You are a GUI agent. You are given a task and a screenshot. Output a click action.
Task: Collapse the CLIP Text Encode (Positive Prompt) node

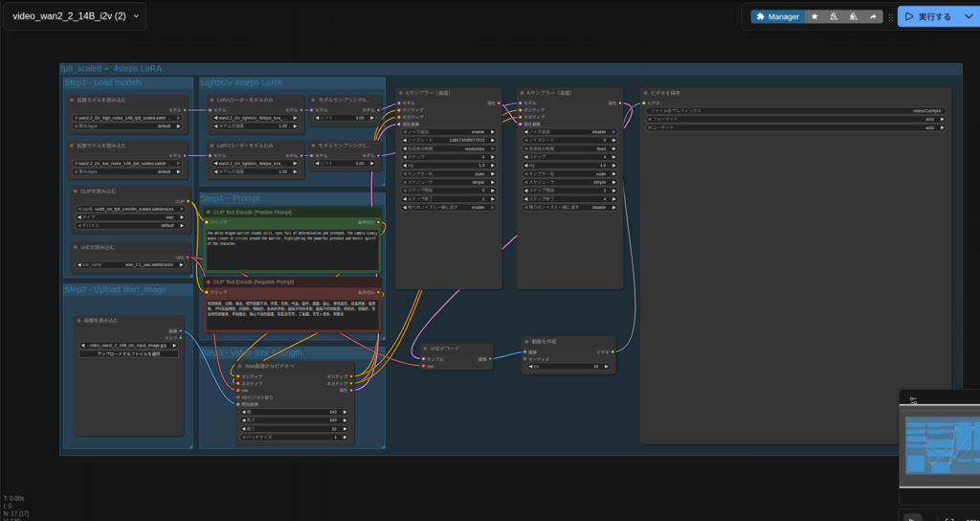coord(208,212)
